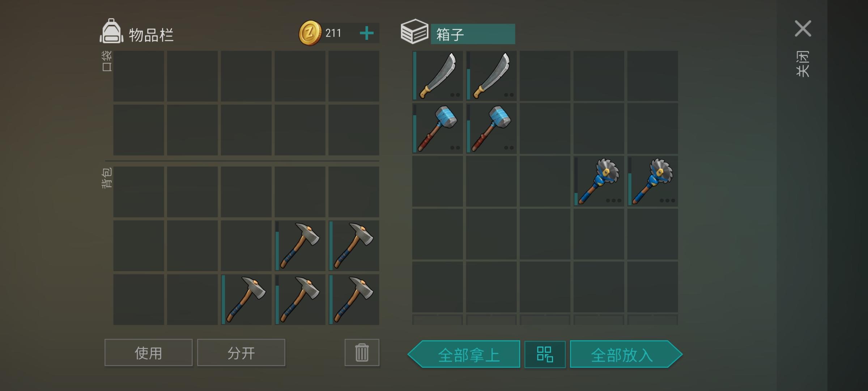Select the second machete in the chest
Image resolution: width=868 pixels, height=391 pixels.
coord(491,76)
